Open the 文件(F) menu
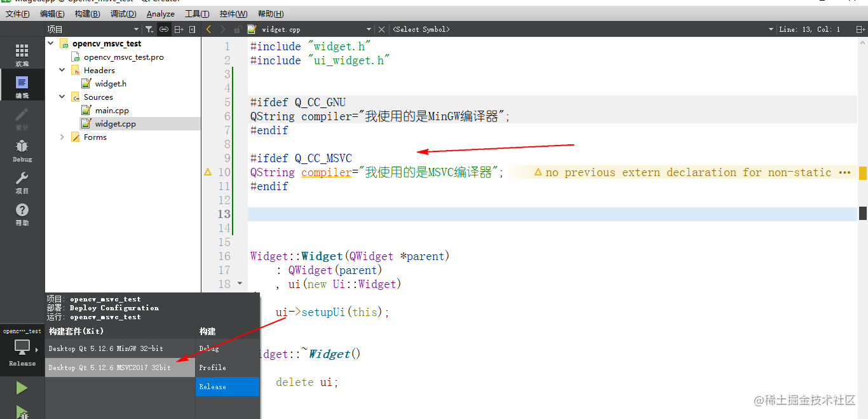Viewport: 868px width, 419px height. coord(18,13)
